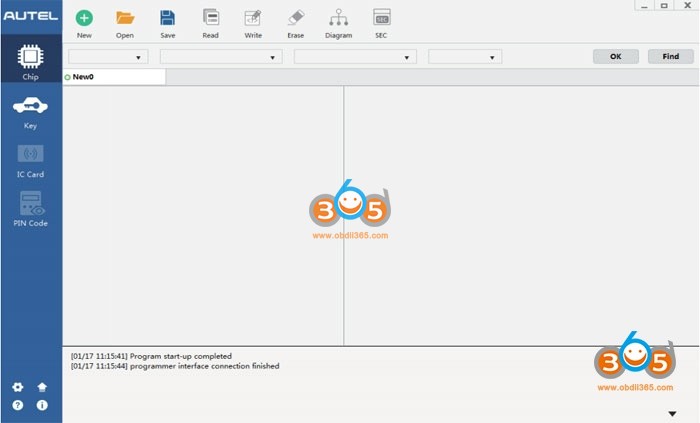Click the question mark help icon
This screenshot has width=700, height=423.
tap(17, 405)
